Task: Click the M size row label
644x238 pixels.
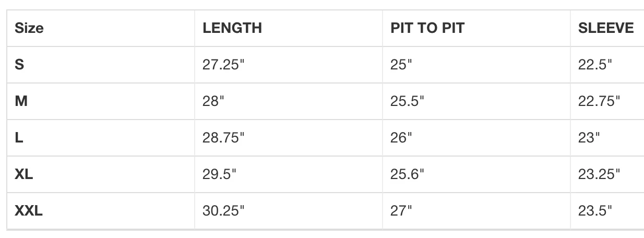Action: click(21, 101)
